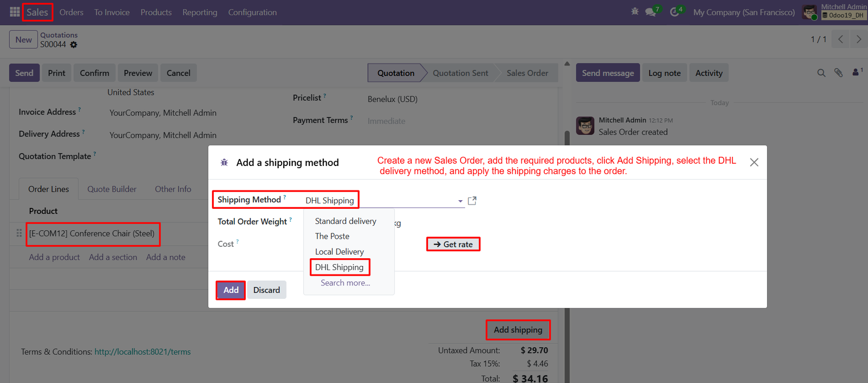Open the localhost terms link

(143, 352)
